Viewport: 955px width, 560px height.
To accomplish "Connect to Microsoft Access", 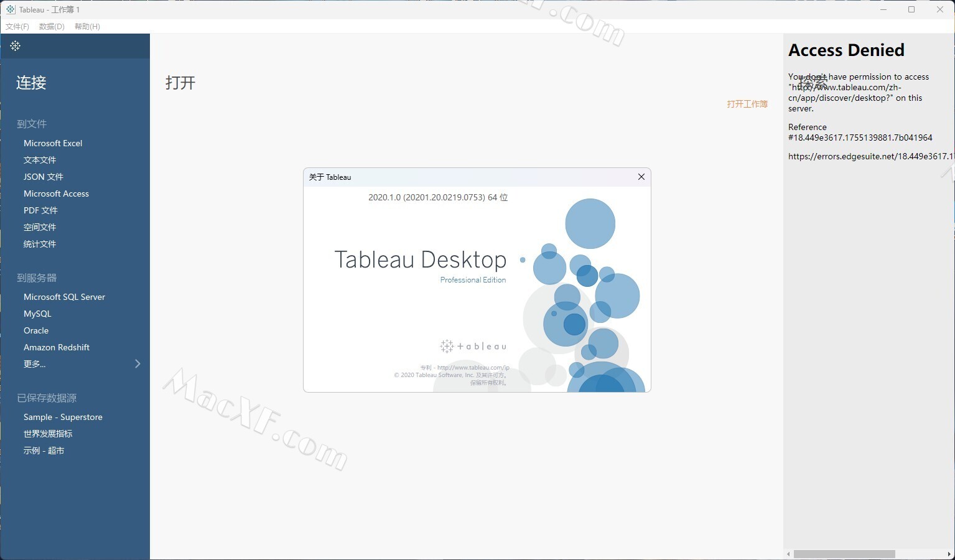I will 56,194.
